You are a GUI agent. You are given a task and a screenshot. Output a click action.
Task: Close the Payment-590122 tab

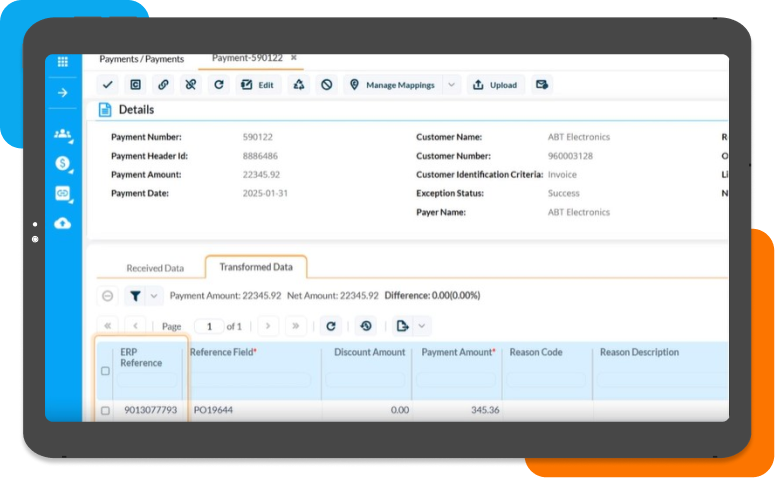click(x=294, y=58)
